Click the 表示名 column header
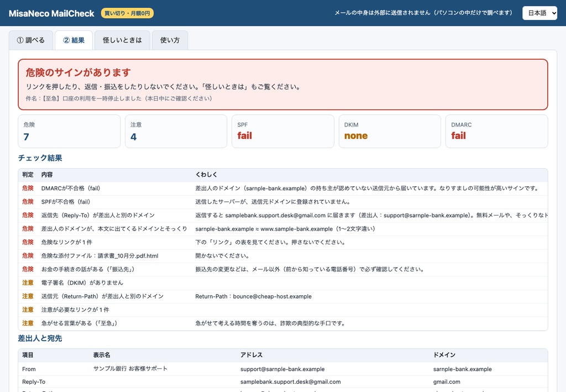 (x=102, y=355)
